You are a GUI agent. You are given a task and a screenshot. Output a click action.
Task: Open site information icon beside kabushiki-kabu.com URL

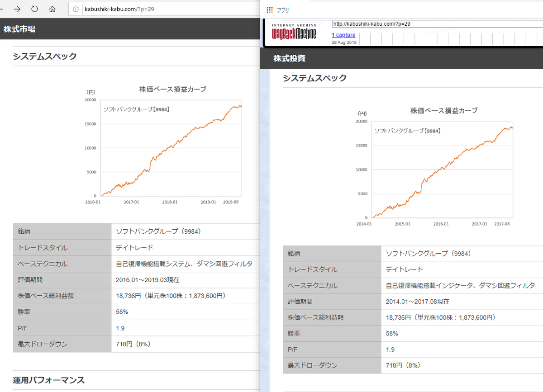[76, 9]
